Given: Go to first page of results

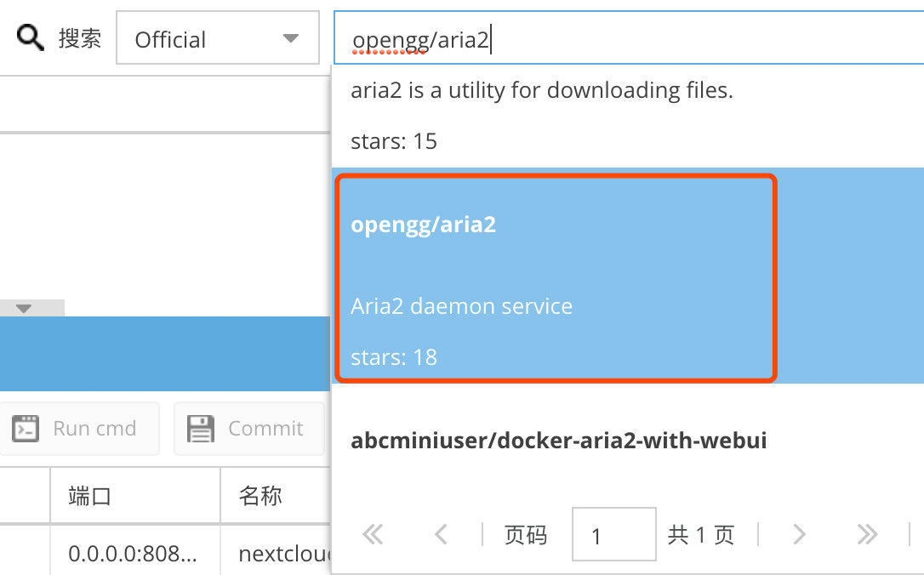Looking at the screenshot, I should (373, 534).
